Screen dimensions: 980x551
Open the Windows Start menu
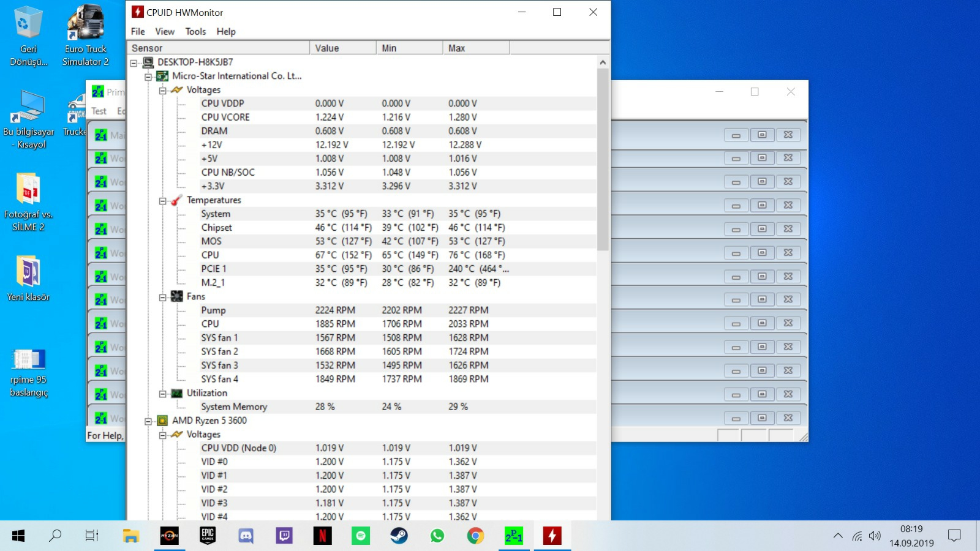click(18, 536)
